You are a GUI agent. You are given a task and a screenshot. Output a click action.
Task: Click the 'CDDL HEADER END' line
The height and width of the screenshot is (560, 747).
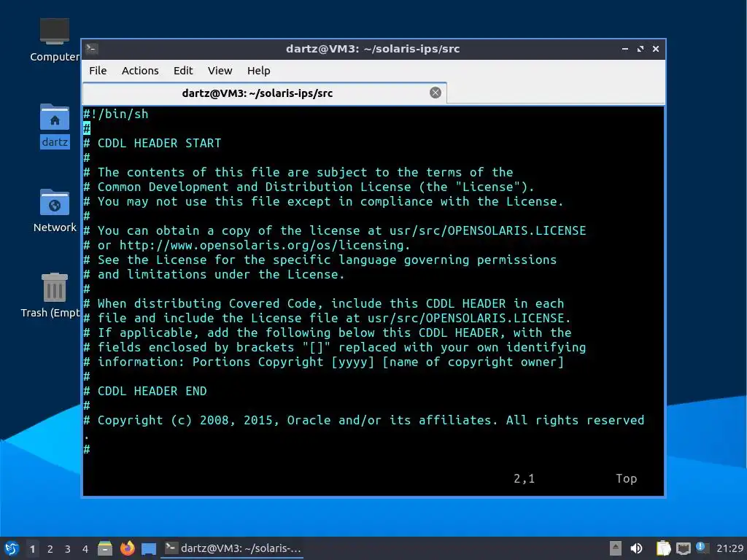(x=145, y=391)
